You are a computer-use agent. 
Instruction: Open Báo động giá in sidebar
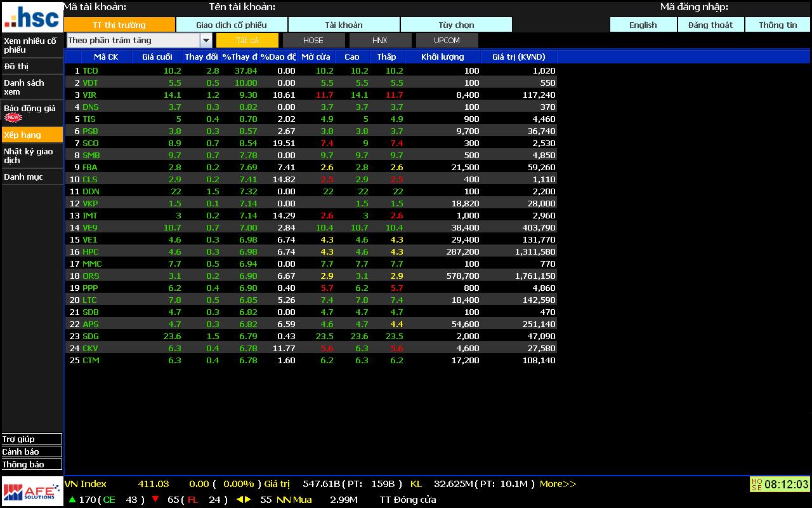pos(32,112)
